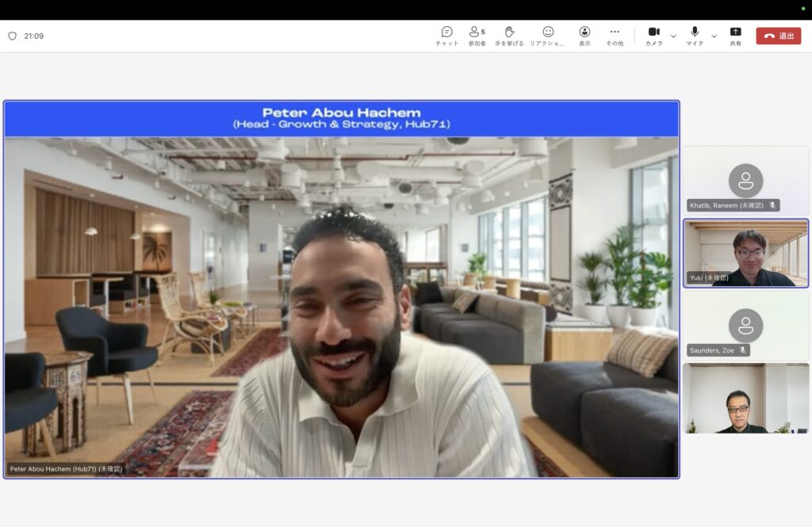Viewport: 812px width, 527px height.
Task: Select the Saunders, Zoe participant tile
Action: 745,325
